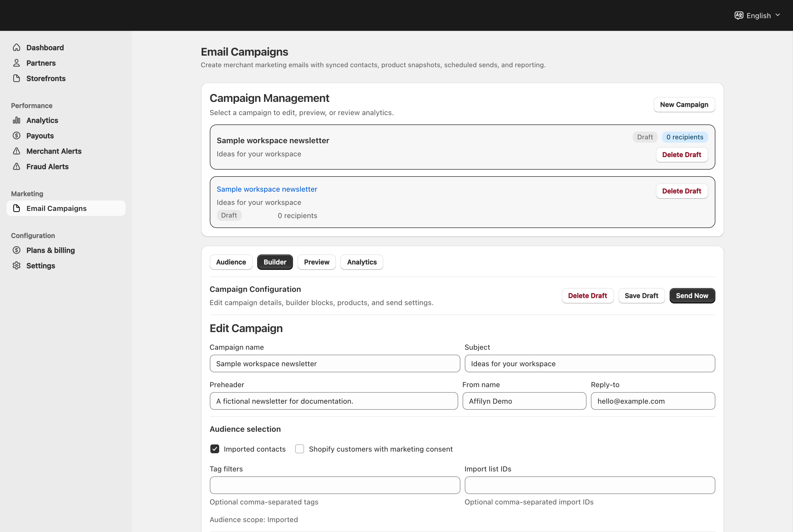Go to Payouts in the sidebar

[66, 136]
